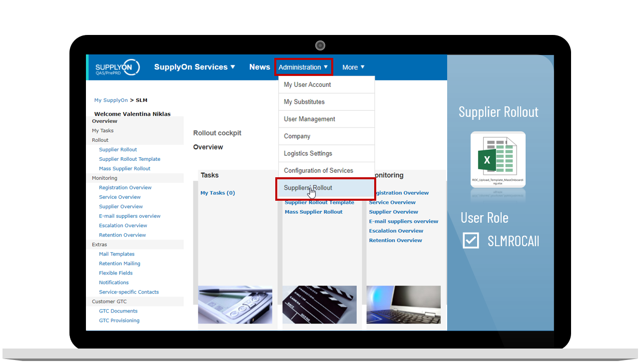
Task: Open Logistics Settings menu entry
Action: pos(326,153)
